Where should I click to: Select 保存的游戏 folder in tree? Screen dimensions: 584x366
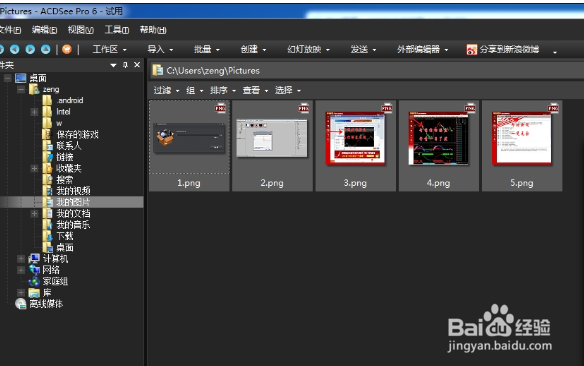pos(77,134)
